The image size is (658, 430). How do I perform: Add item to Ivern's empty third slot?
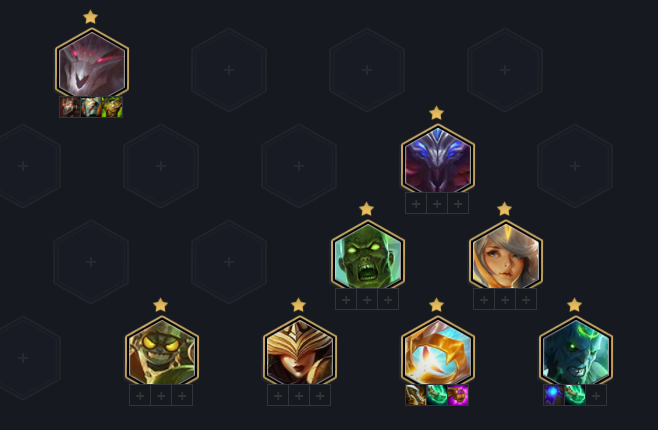pyautogui.click(x=596, y=395)
